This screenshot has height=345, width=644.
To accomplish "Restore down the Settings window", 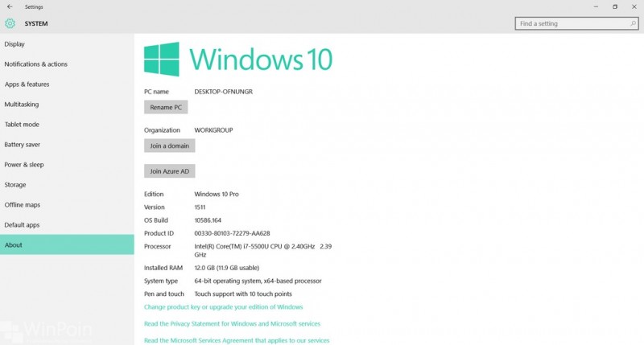I will click(615, 6).
